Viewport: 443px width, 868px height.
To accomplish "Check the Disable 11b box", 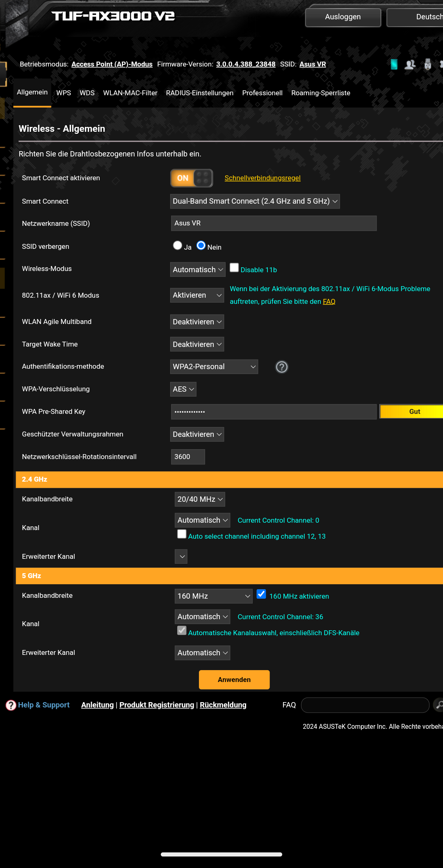I will click(x=234, y=268).
